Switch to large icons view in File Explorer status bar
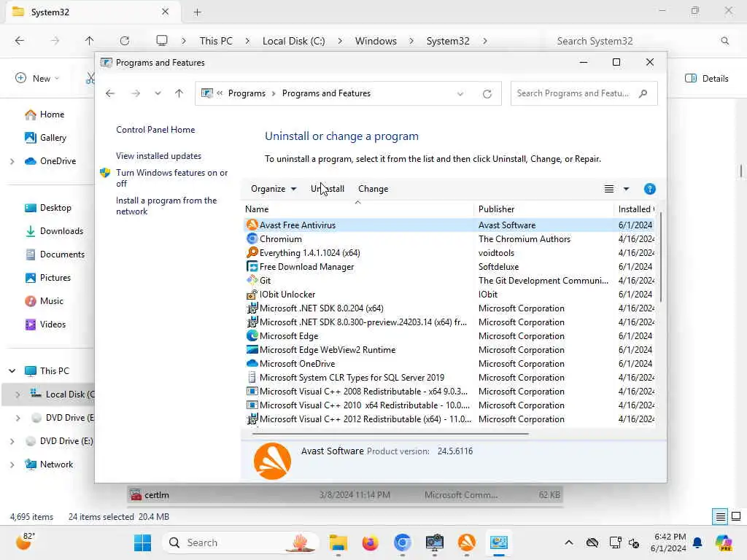The width and height of the screenshot is (747, 560). coord(736,516)
